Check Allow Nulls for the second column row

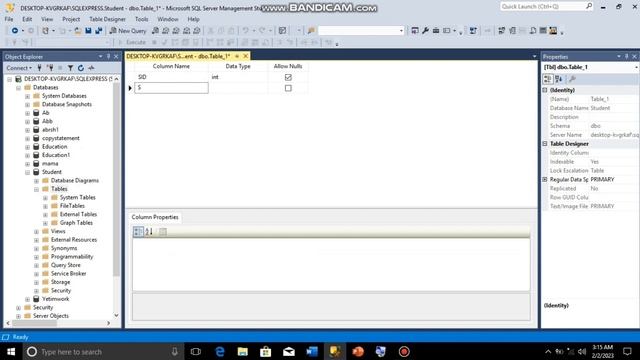click(288, 88)
